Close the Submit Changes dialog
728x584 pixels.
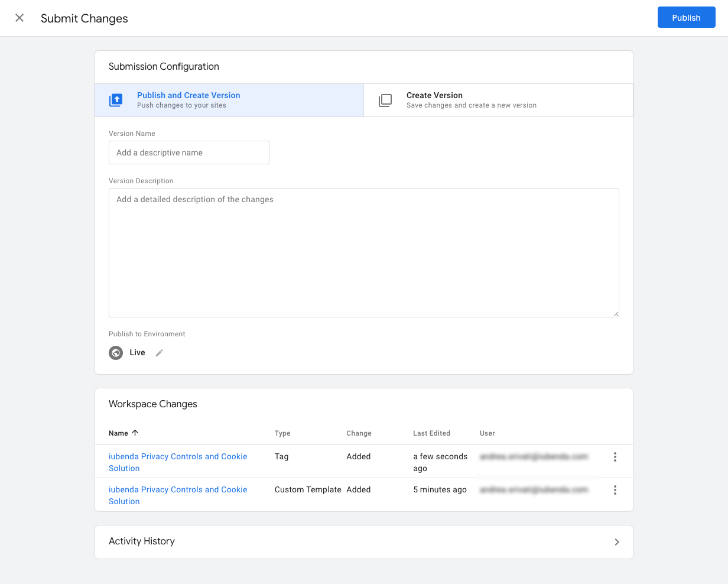19,18
